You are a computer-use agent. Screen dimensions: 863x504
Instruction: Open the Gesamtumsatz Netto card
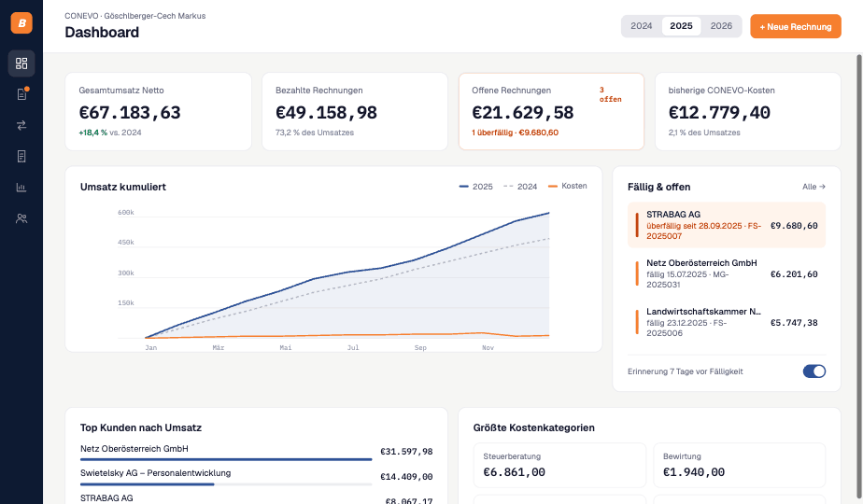159,111
